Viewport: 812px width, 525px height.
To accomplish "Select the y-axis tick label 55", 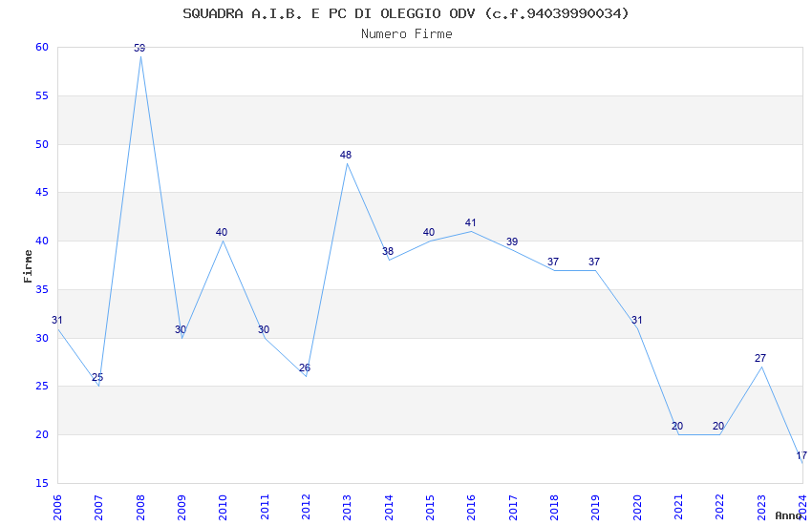I will (42, 95).
